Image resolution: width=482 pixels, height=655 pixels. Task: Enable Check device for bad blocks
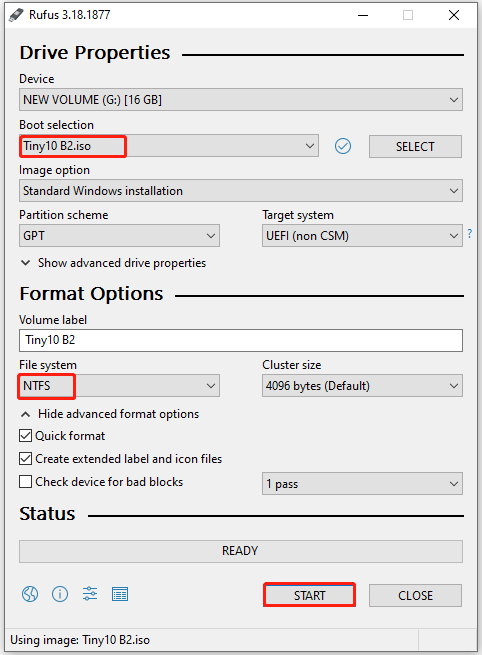coord(25,482)
